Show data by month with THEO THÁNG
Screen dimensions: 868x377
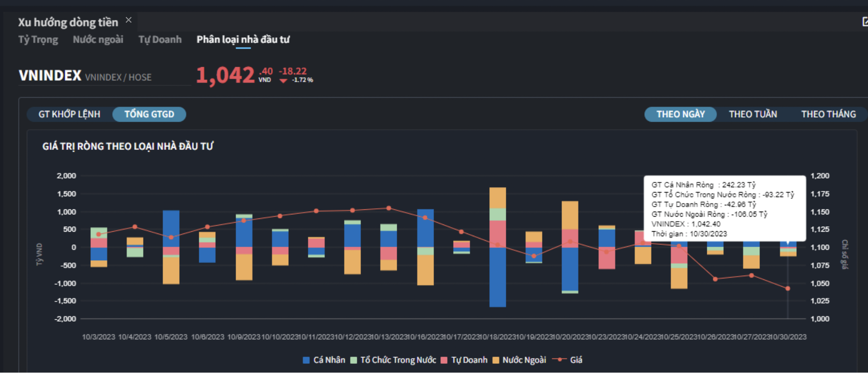[x=828, y=114]
